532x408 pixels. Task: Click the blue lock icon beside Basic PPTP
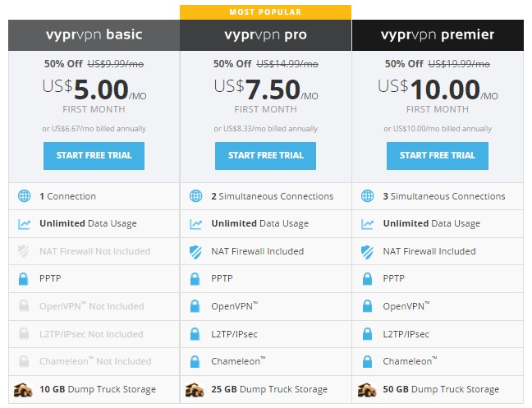pos(24,279)
